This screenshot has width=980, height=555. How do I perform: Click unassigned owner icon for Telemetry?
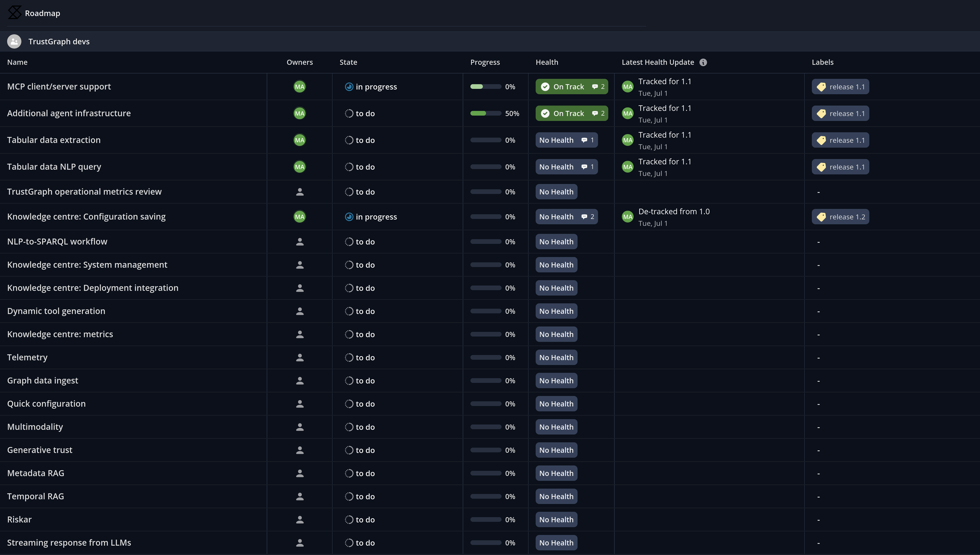300,357
